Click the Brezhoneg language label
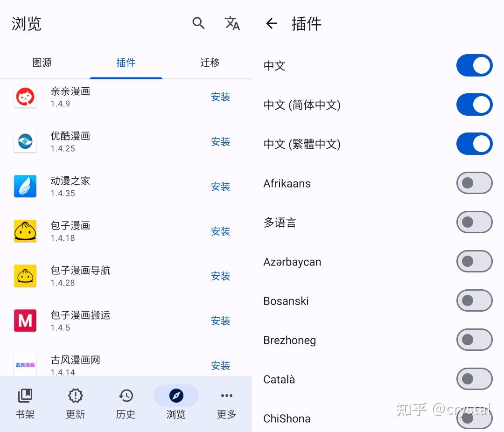504x432 pixels. pyautogui.click(x=290, y=340)
